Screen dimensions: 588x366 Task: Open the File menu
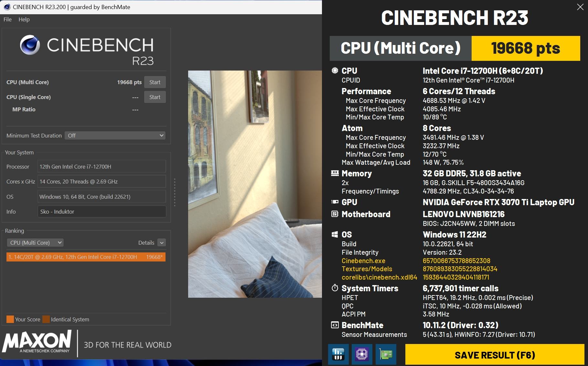pyautogui.click(x=7, y=19)
